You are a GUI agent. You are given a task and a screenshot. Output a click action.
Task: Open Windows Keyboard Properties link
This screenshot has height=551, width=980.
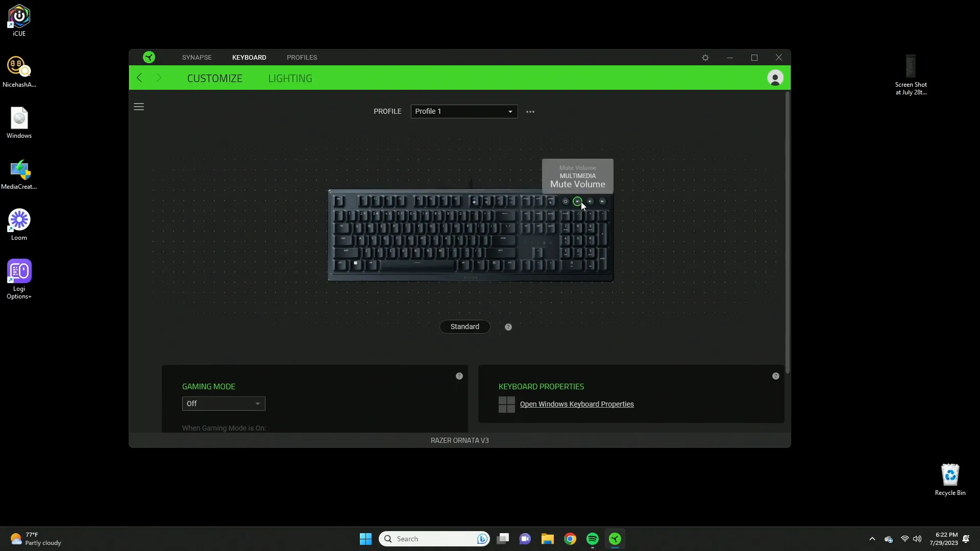(577, 404)
